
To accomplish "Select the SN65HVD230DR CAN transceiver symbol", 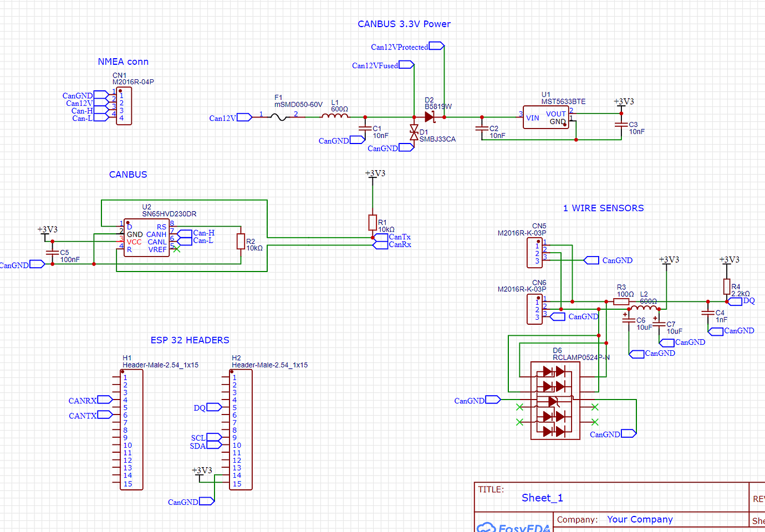I will tap(146, 237).
